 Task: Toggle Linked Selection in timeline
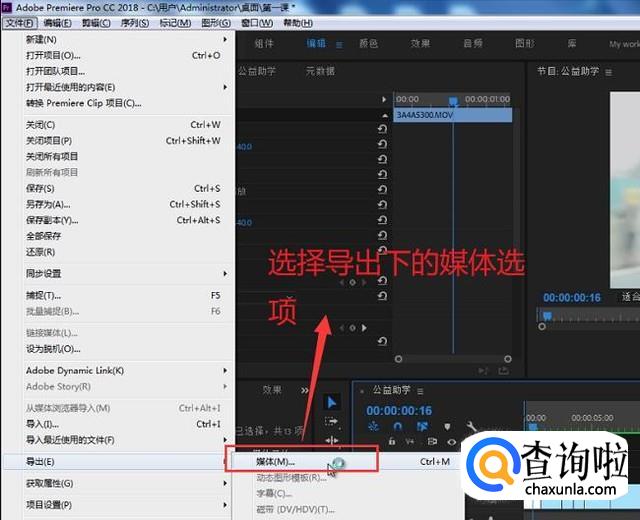(x=422, y=427)
